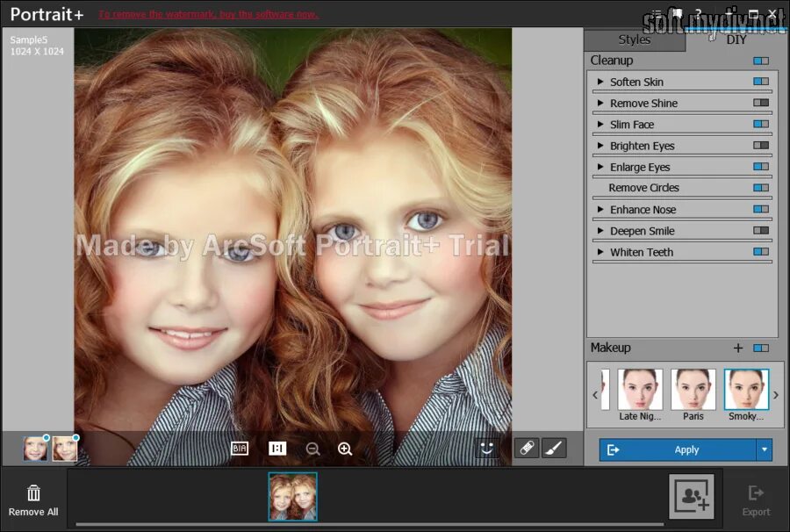Toggle the Remove Circles switch

pos(761,188)
